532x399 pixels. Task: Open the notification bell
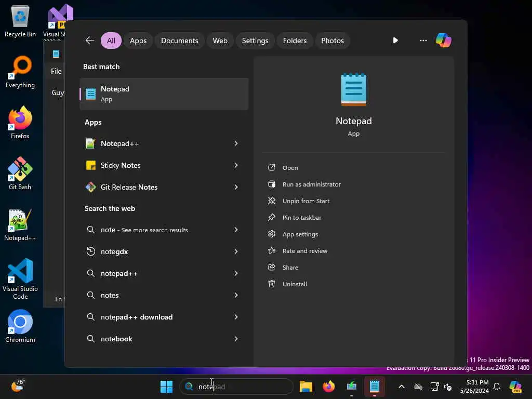pos(497,387)
